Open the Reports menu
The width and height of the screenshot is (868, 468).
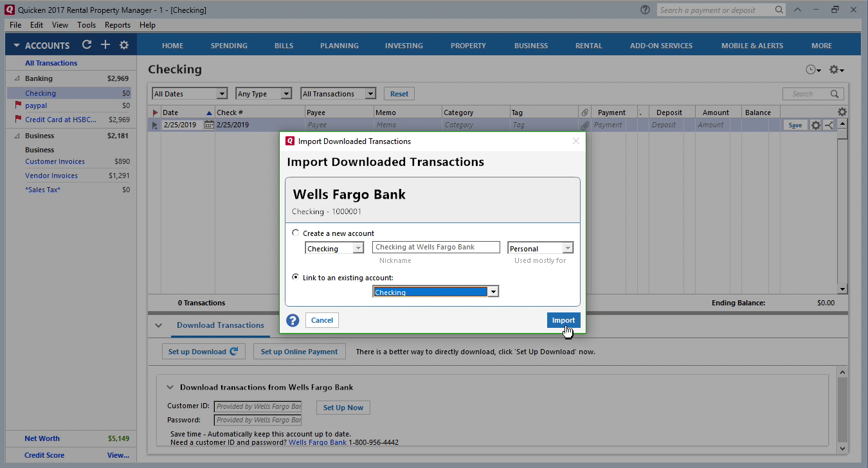tap(118, 25)
